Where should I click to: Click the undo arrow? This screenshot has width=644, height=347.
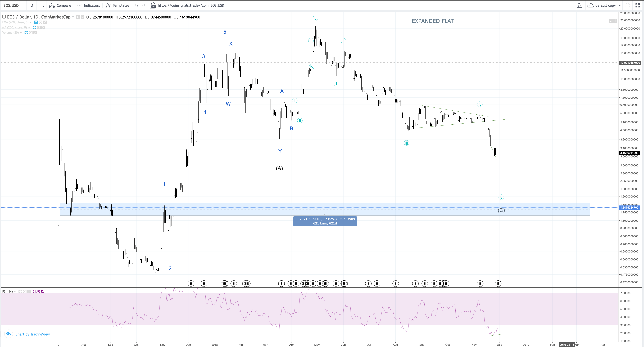(x=136, y=5)
